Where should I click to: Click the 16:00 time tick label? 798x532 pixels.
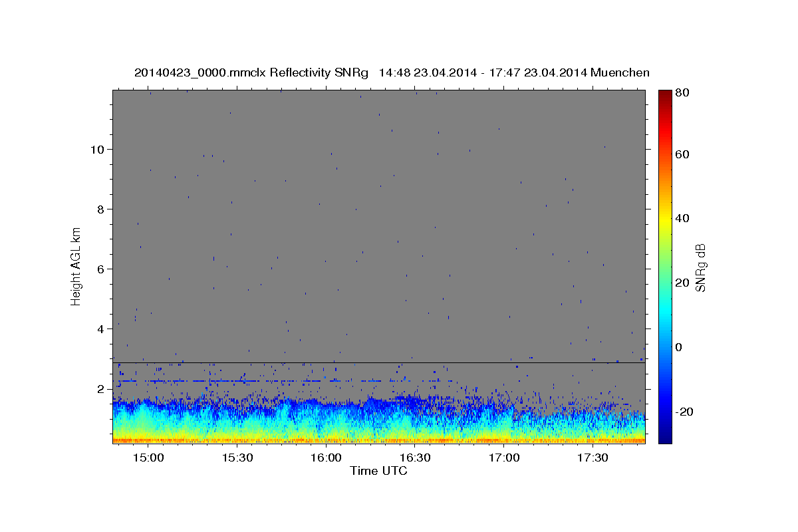326,458
